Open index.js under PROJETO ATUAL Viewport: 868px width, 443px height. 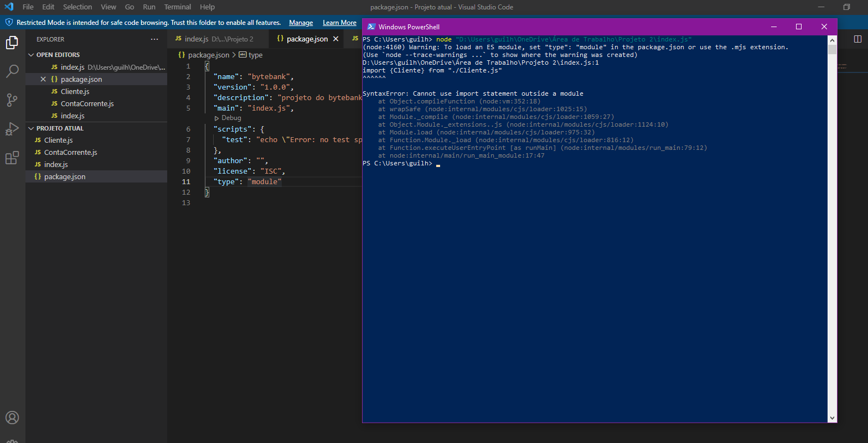96,164
